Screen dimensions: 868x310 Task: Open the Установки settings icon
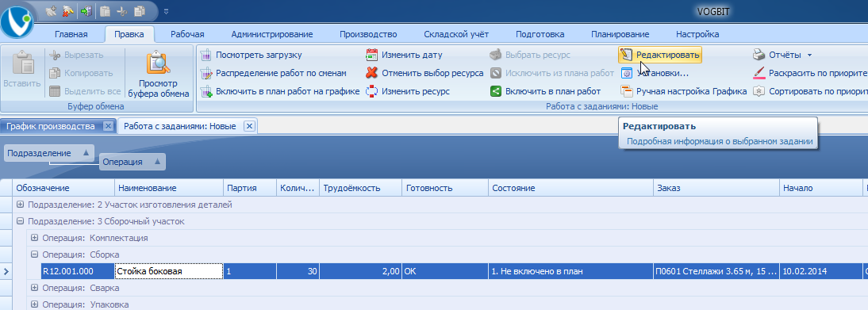(x=627, y=73)
